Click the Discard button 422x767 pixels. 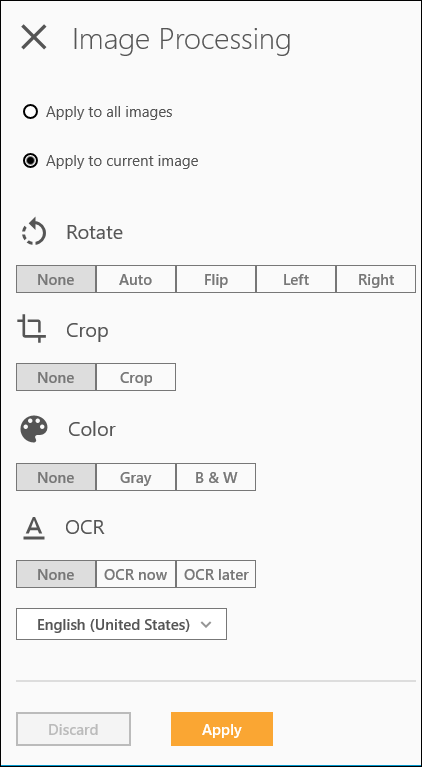(73, 729)
